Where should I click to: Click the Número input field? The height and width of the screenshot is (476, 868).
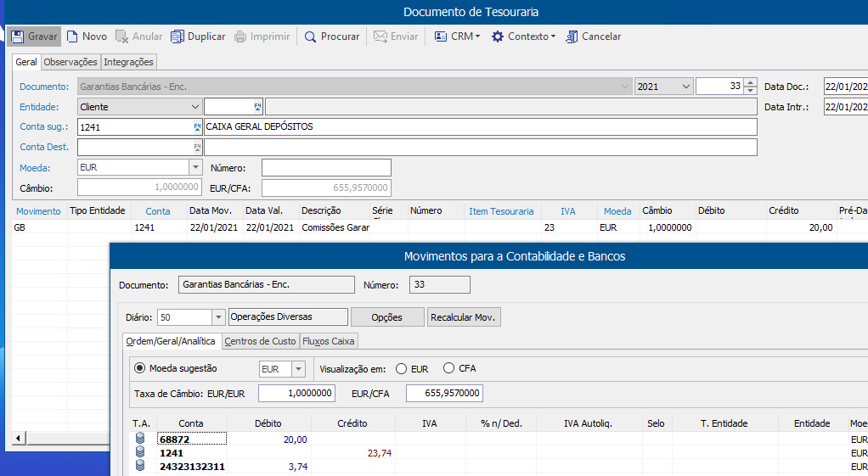pos(326,168)
